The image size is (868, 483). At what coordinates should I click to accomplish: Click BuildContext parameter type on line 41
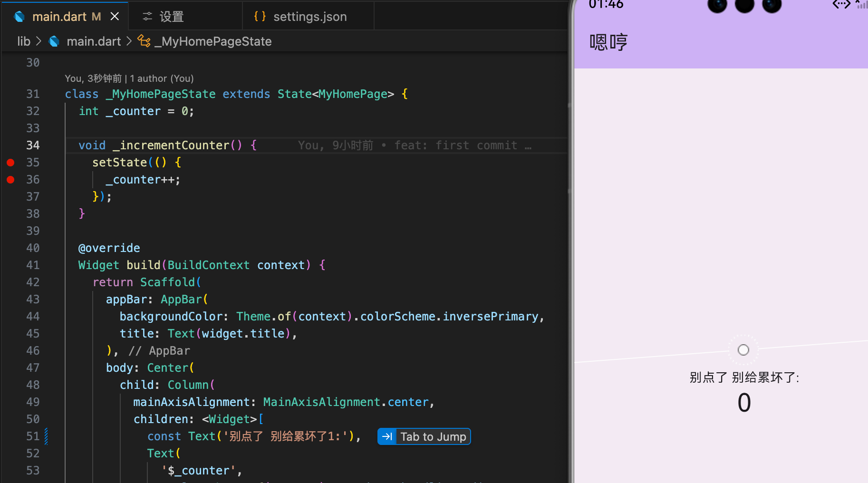tap(208, 265)
